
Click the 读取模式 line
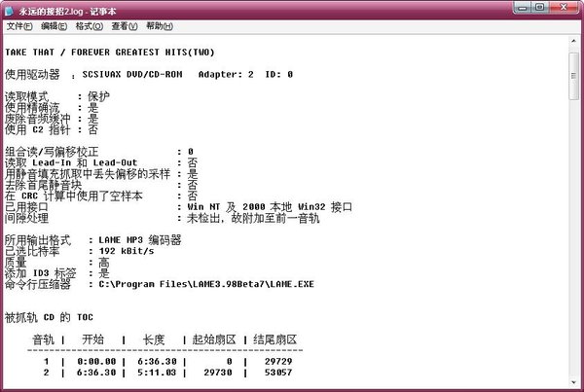point(57,96)
